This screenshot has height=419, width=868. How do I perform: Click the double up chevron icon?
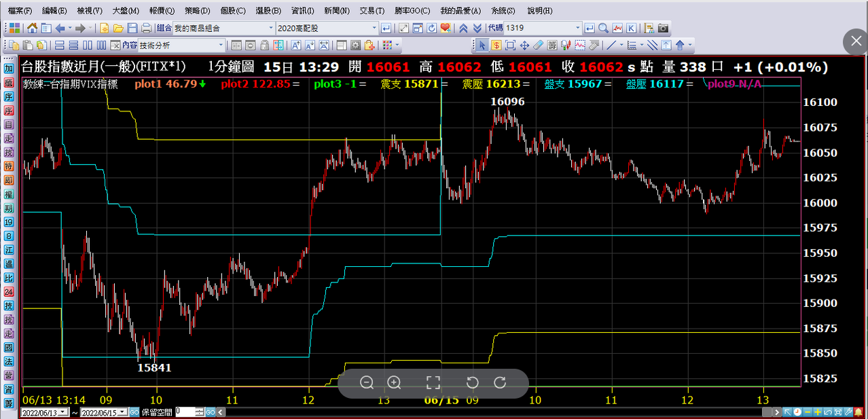(463, 29)
